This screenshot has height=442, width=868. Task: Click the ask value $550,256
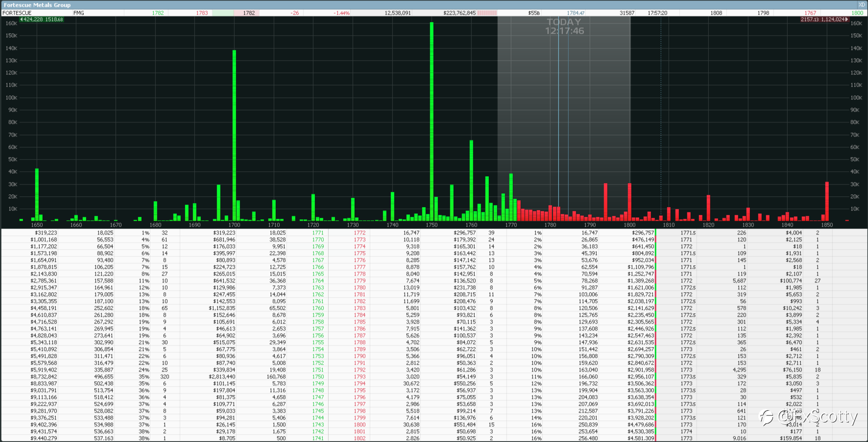pyautogui.click(x=465, y=384)
